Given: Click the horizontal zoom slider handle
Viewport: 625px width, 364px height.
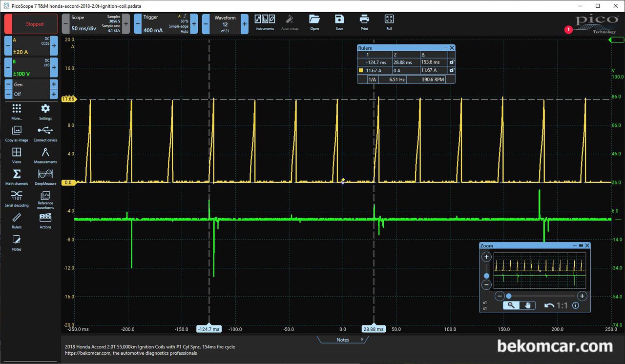Looking at the screenshot, I should pyautogui.click(x=509, y=296).
